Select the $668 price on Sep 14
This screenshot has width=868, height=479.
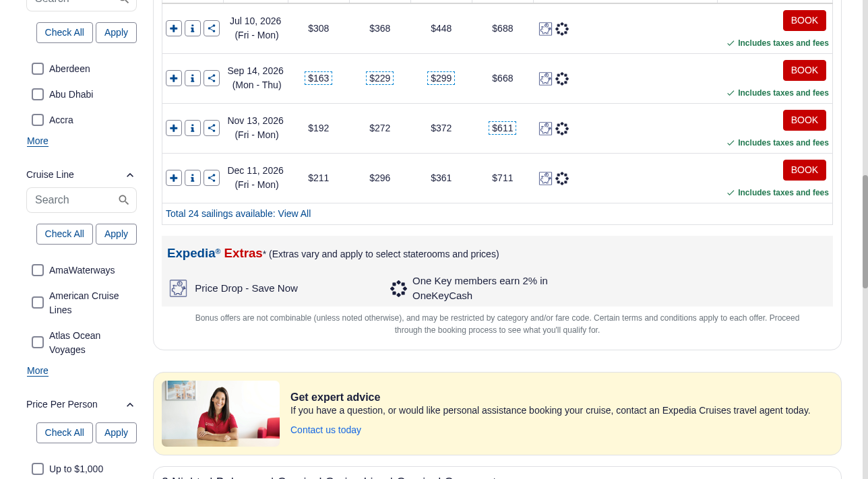pos(502,78)
